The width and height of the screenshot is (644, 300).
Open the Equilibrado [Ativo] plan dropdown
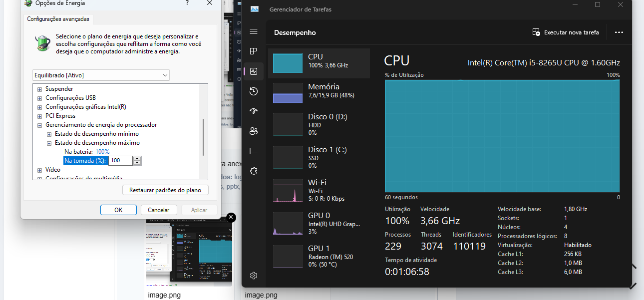click(x=101, y=75)
